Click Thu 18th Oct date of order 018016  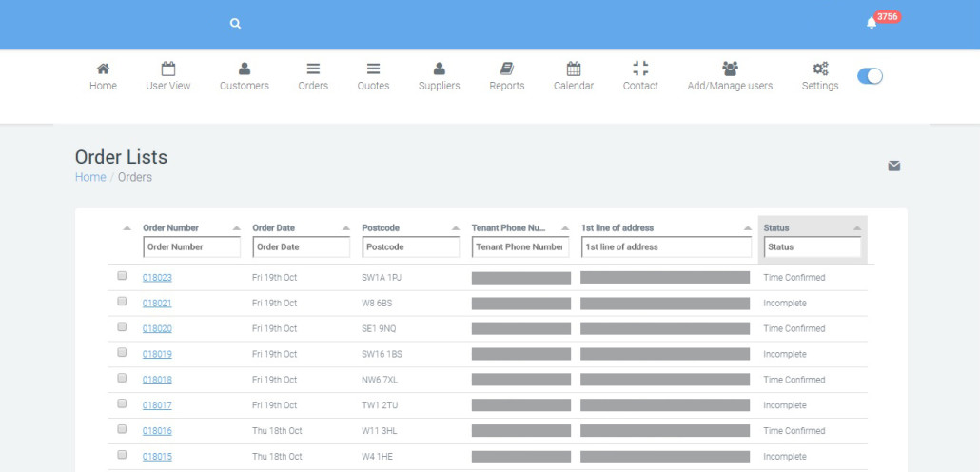[x=277, y=431]
